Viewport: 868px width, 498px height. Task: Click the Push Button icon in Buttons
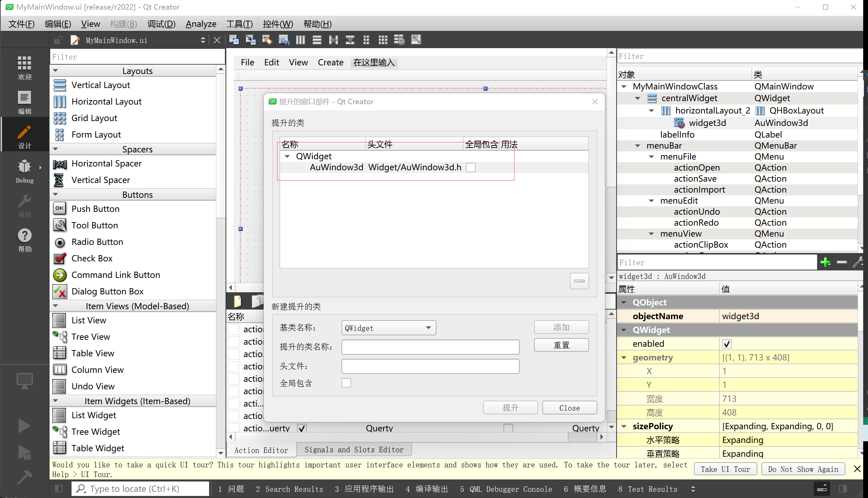click(x=59, y=209)
